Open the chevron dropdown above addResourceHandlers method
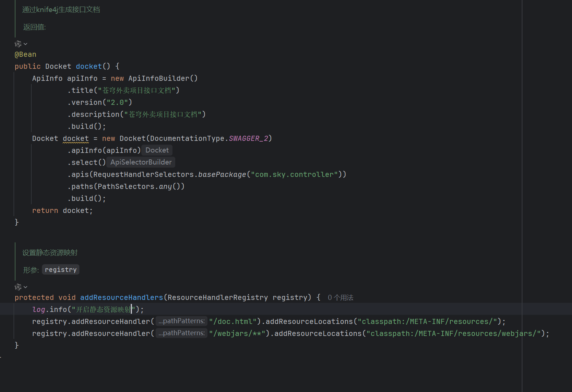 [x=26, y=287]
